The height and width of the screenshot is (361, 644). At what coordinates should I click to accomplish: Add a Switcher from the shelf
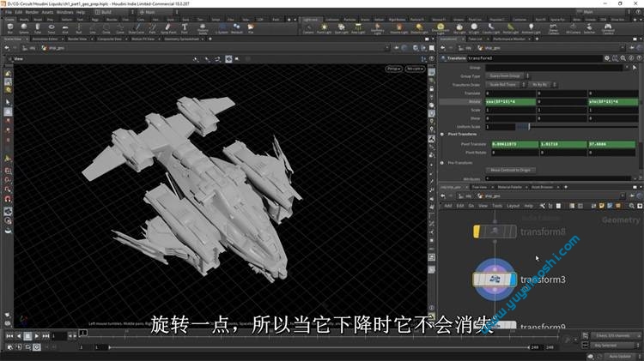click(x=589, y=28)
